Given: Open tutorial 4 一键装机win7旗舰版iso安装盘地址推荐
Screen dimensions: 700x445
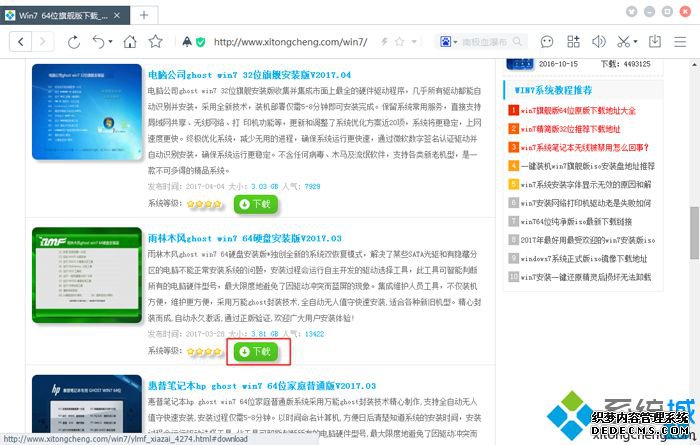Looking at the screenshot, I should click(588, 166).
